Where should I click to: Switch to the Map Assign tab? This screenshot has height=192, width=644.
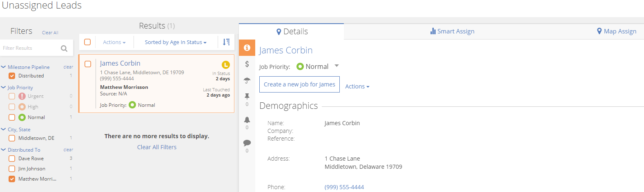(617, 31)
